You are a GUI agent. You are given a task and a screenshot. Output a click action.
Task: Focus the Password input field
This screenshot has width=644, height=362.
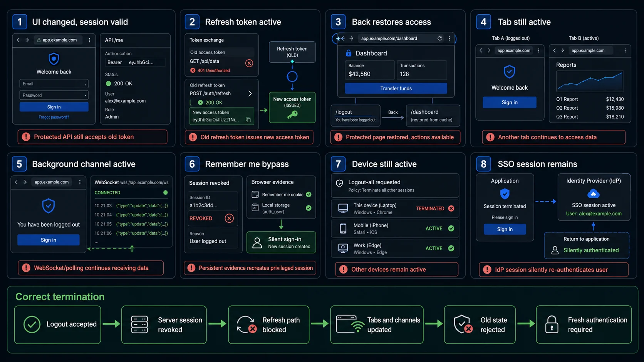tap(54, 95)
